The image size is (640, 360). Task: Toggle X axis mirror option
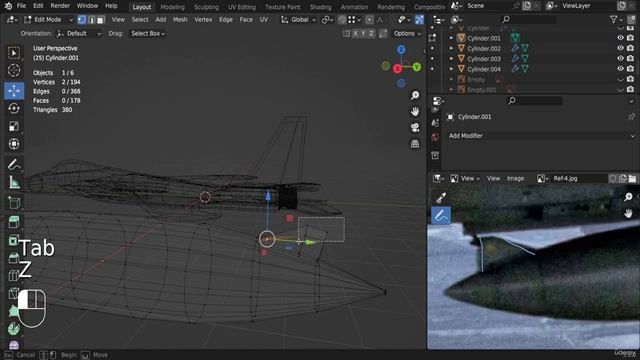[x=356, y=33]
